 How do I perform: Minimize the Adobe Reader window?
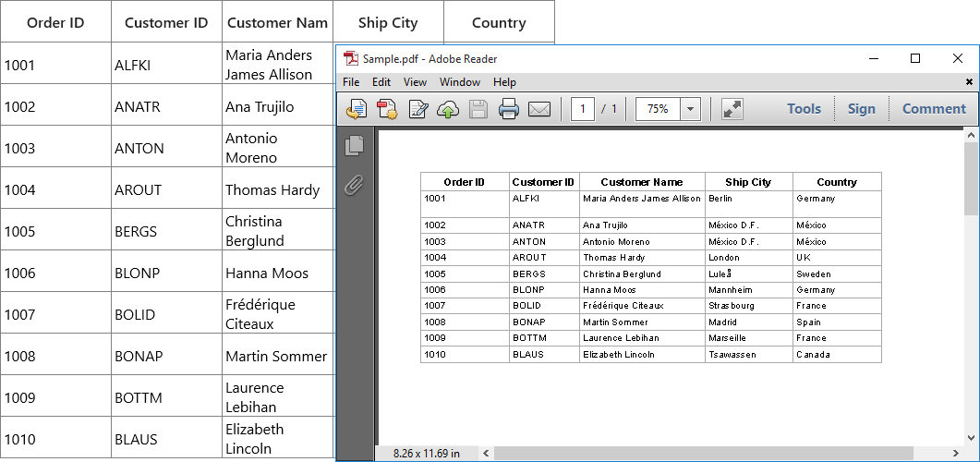coord(874,59)
